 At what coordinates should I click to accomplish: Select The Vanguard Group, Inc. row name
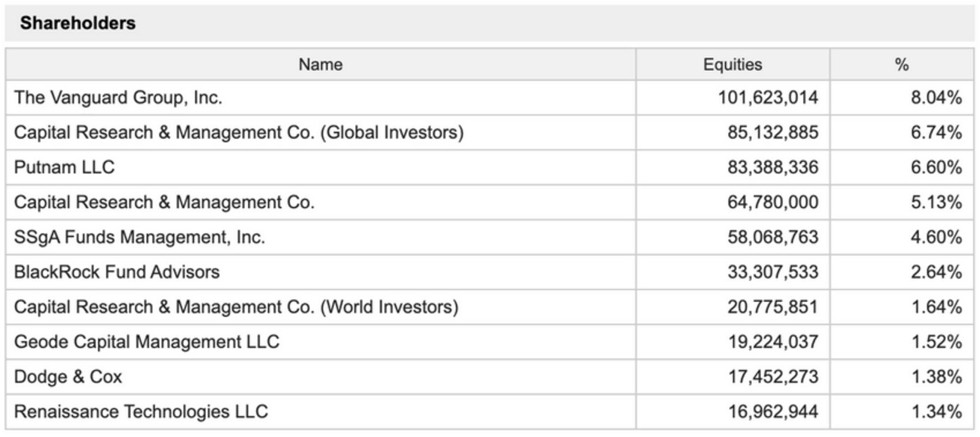pos(118,98)
